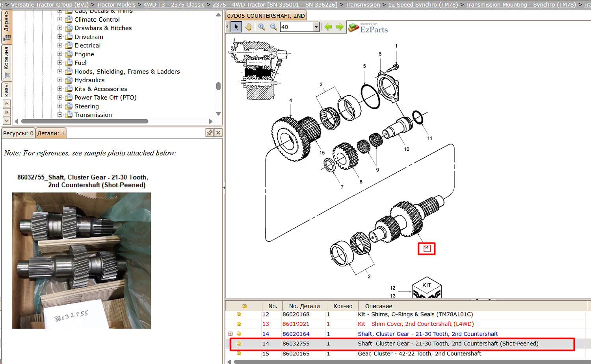Select the arrow pointer tool
The height and width of the screenshot is (364, 591).
tap(236, 27)
